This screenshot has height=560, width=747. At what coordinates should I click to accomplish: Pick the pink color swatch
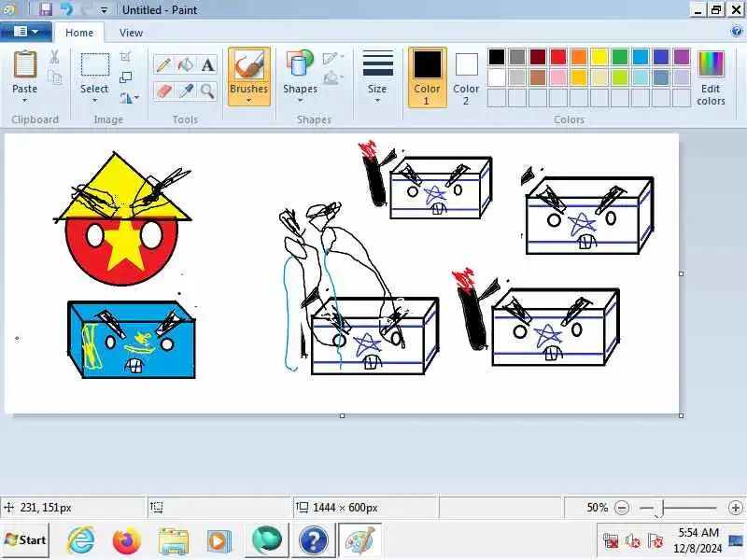(557, 77)
